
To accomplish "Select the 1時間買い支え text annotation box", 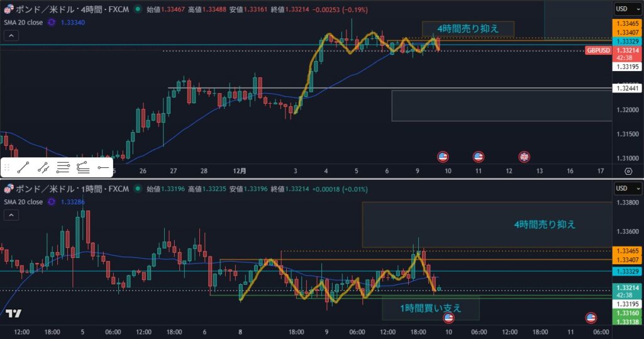I will 431,308.
